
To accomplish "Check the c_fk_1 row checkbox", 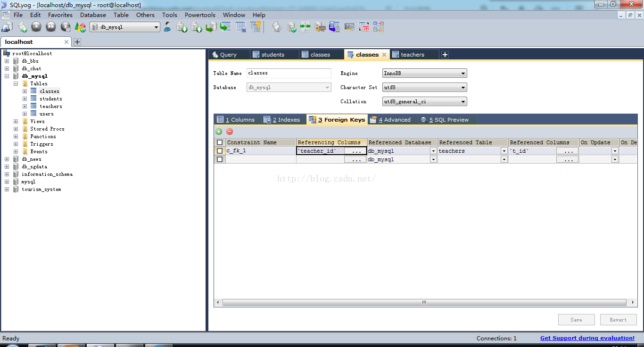I will 220,151.
